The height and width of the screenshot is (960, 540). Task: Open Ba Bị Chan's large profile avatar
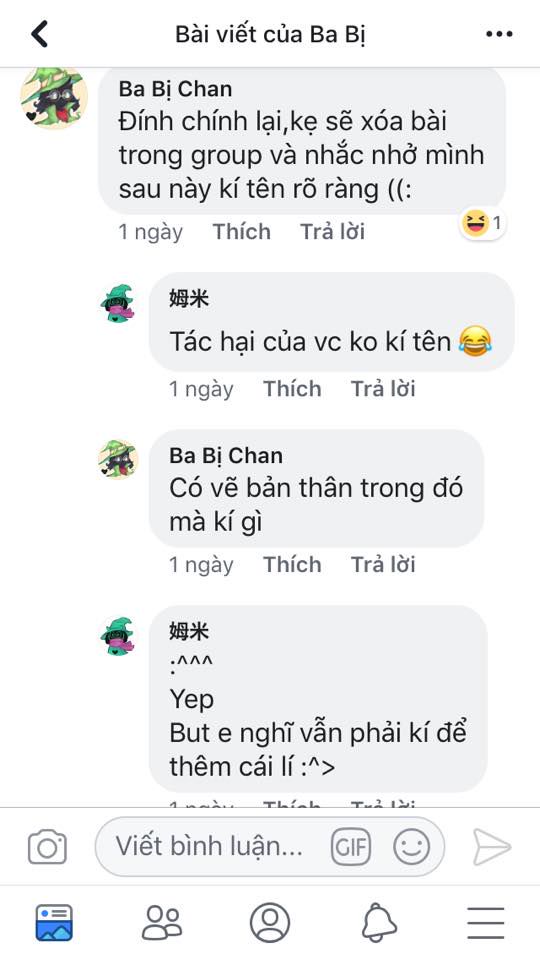click(54, 97)
